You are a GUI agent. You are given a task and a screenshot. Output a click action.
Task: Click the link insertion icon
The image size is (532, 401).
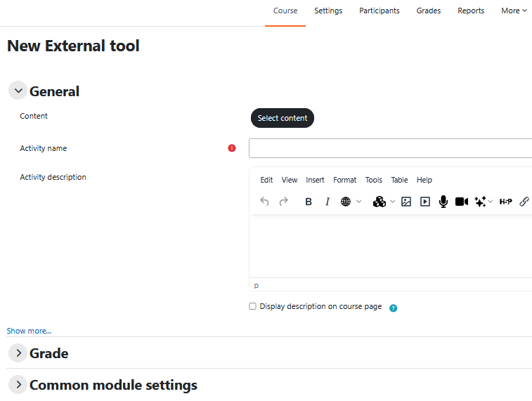tap(524, 202)
